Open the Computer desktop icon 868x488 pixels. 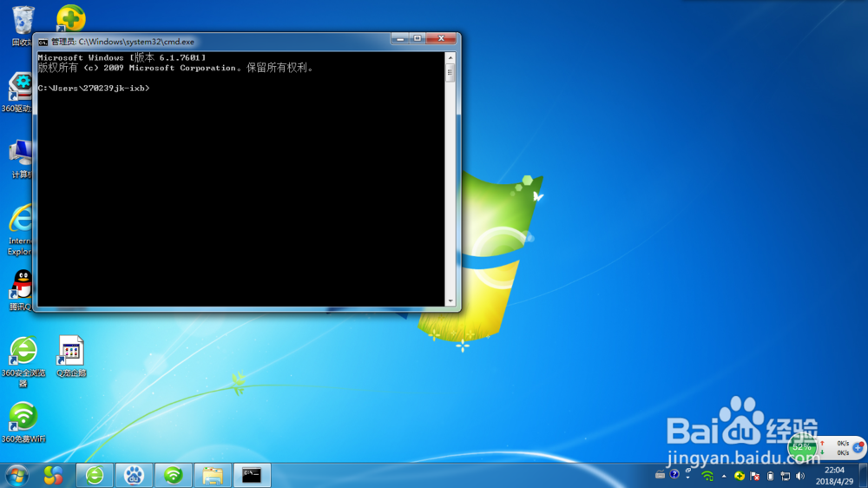click(x=21, y=158)
